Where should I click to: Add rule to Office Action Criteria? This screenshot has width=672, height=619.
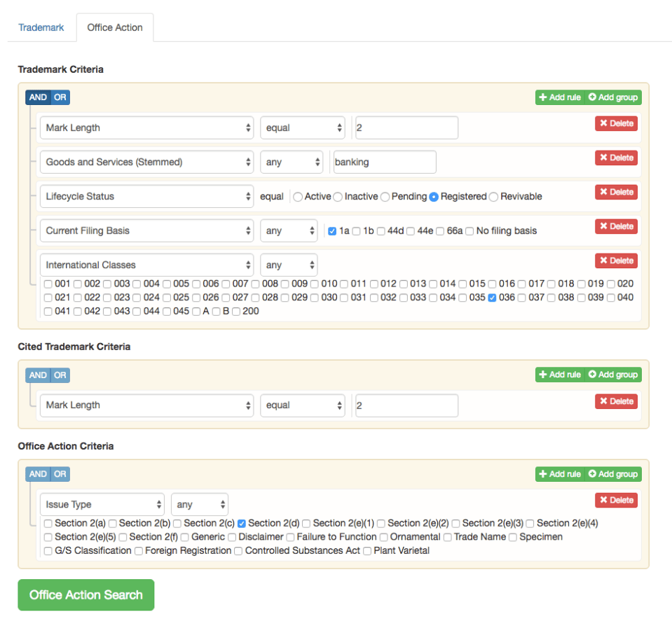point(560,474)
